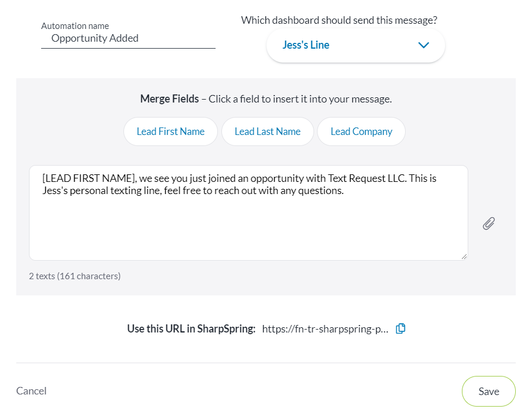Insert the Lead Last Name merge field
532x413 pixels.
(267, 131)
